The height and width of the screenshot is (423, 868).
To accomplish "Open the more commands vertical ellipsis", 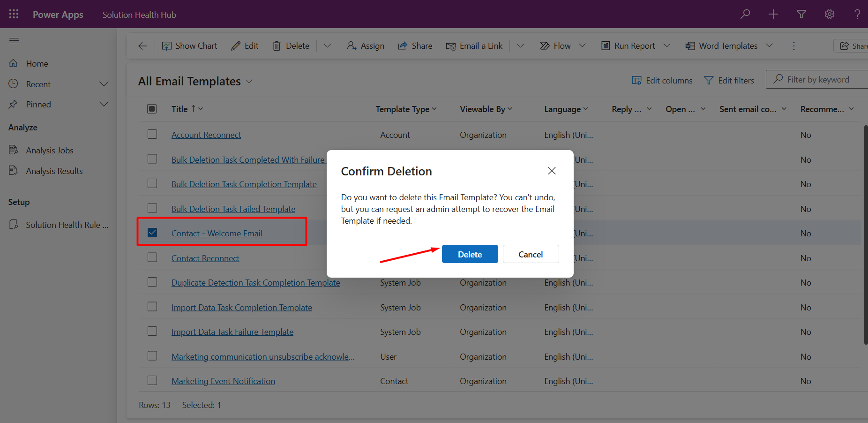I will 793,46.
